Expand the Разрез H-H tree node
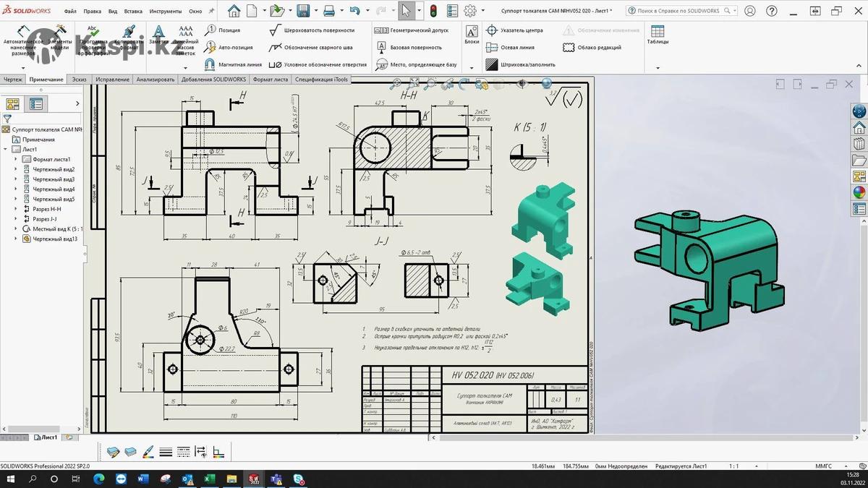The width and height of the screenshot is (868, 488). [17, 209]
